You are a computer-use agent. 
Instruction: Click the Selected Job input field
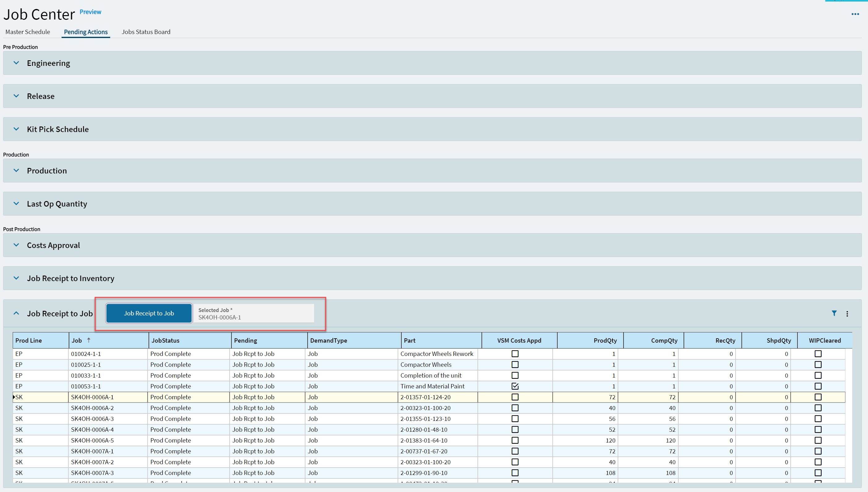[254, 314]
